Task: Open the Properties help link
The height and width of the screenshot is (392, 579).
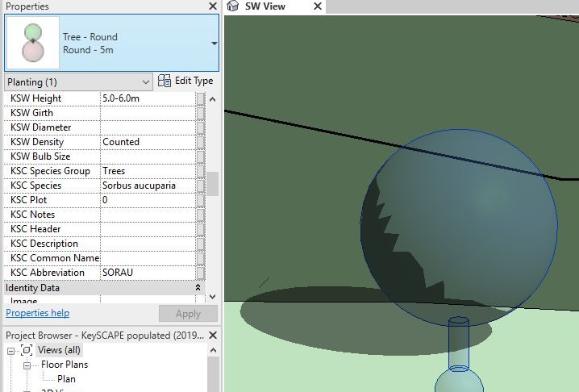Action: pyautogui.click(x=38, y=313)
